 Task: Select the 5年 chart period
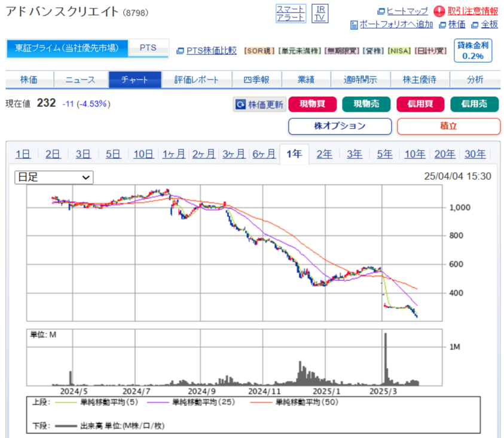[385, 154]
